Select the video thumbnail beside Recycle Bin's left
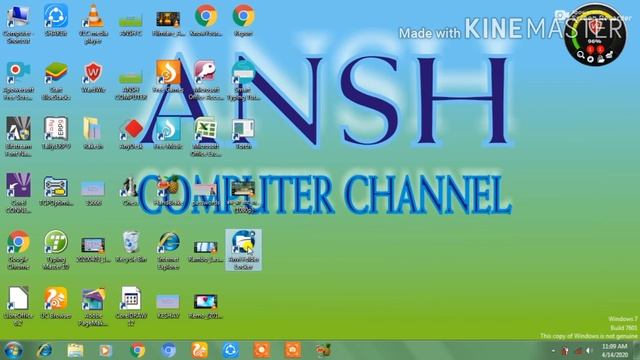The image size is (640, 360). (x=93, y=250)
